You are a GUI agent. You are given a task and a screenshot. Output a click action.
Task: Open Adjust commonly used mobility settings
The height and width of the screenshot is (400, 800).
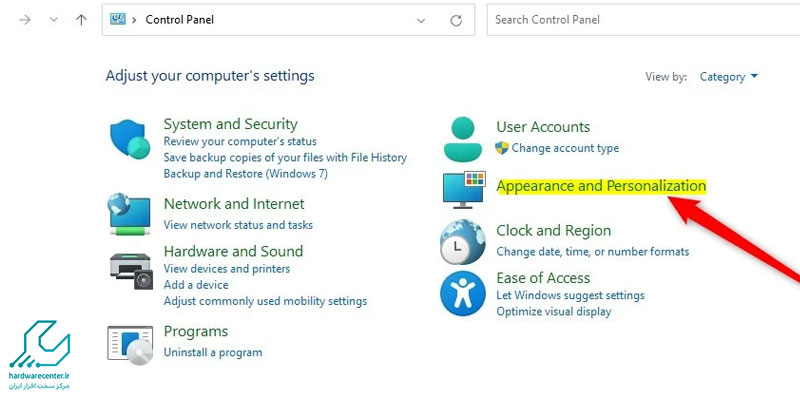coord(265,302)
